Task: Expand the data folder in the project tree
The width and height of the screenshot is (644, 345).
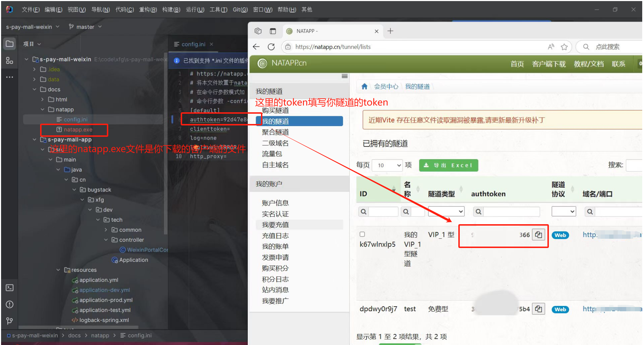Action: coord(34,79)
